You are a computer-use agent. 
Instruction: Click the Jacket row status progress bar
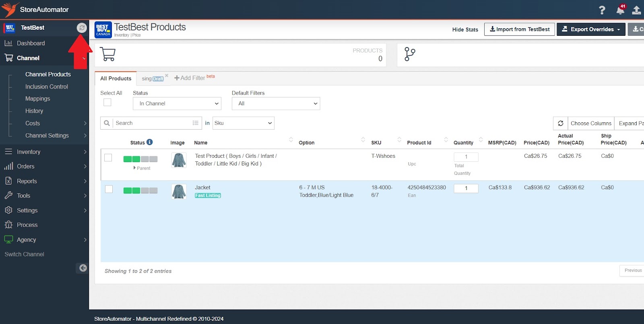[140, 190]
